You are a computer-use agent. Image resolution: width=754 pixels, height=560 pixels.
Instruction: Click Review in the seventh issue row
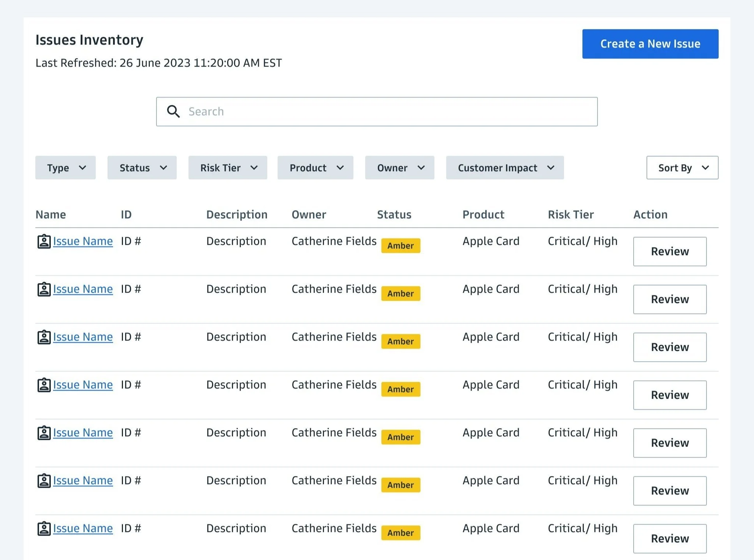click(670, 539)
